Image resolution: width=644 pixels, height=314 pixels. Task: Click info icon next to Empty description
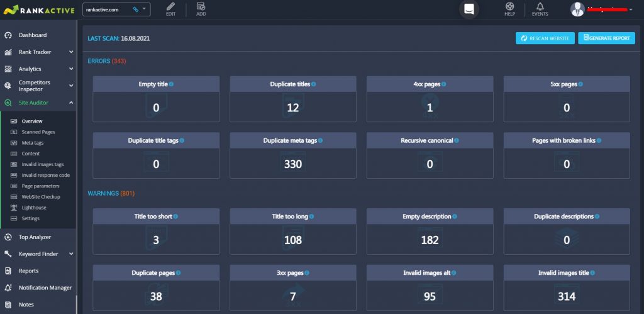pyautogui.click(x=455, y=216)
